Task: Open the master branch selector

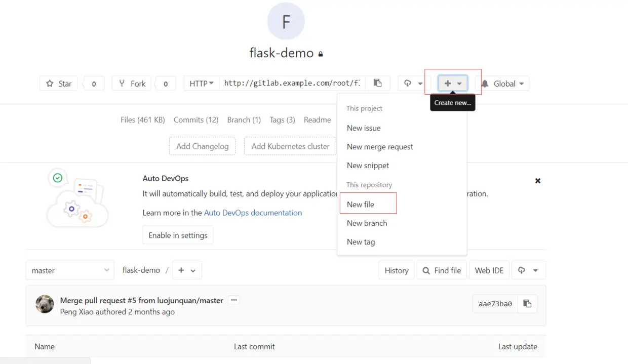Action: (x=70, y=270)
